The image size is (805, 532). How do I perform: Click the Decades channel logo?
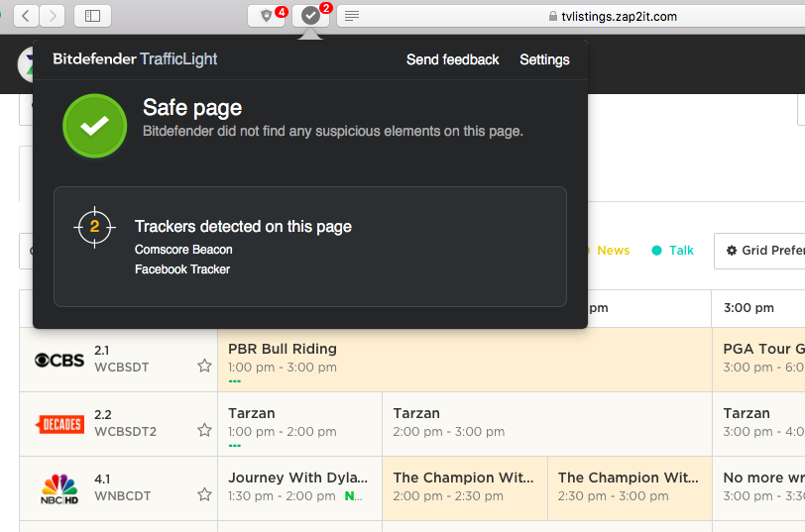point(59,424)
